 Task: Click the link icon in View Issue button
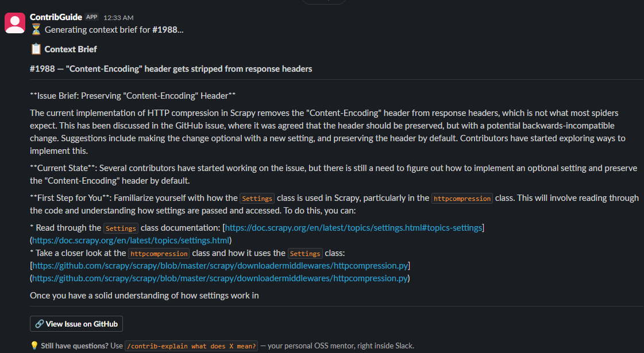click(40, 324)
